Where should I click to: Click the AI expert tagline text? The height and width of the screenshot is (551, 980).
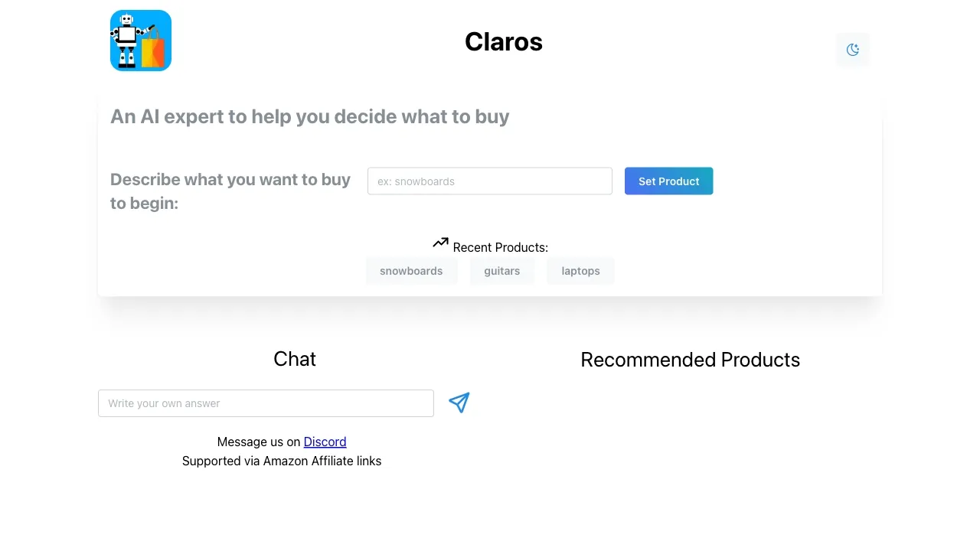(x=309, y=116)
